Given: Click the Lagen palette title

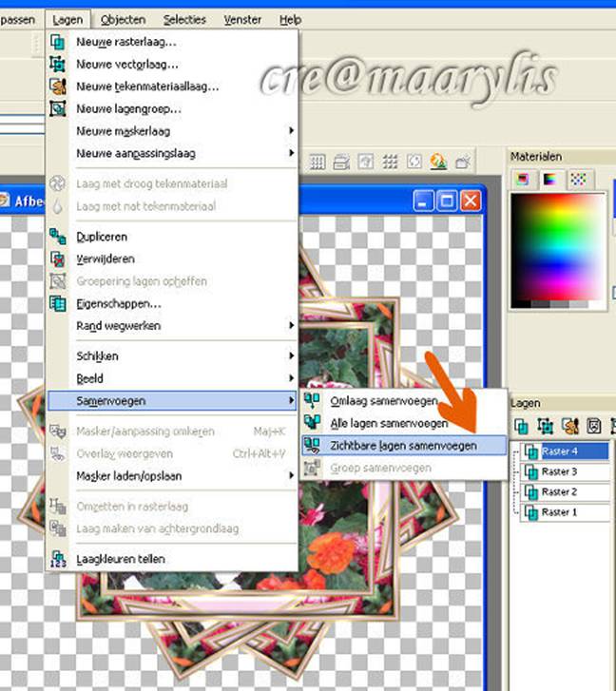Looking at the screenshot, I should (x=525, y=403).
